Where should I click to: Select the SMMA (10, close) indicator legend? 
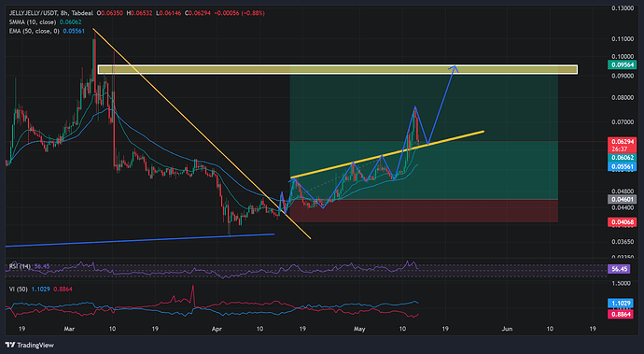pyautogui.click(x=33, y=22)
